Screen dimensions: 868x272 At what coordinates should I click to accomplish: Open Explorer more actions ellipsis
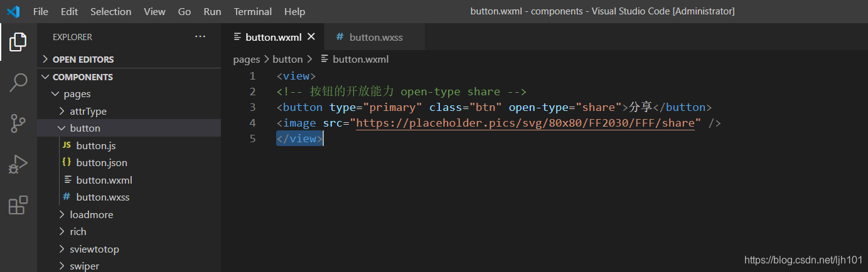tap(200, 37)
